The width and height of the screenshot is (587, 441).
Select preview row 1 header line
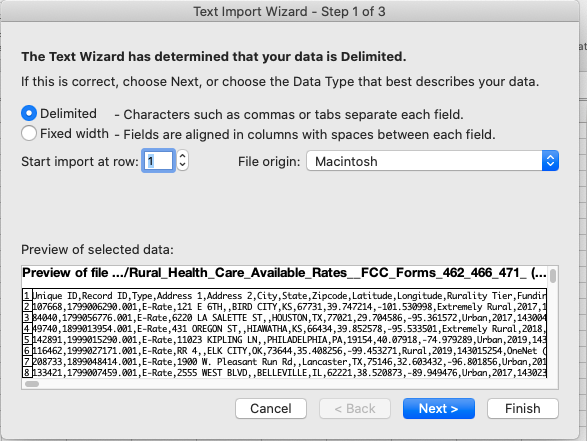coord(289,296)
